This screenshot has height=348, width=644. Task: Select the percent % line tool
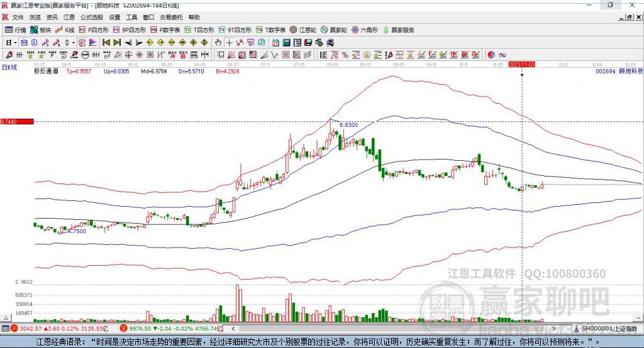click(x=345, y=55)
